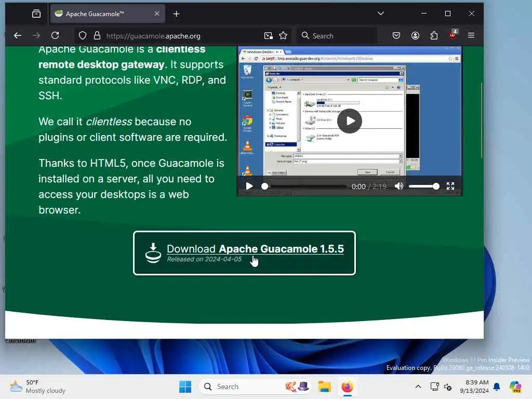Click the Firefox taskbar icon
The image size is (532, 399).
coord(348,387)
